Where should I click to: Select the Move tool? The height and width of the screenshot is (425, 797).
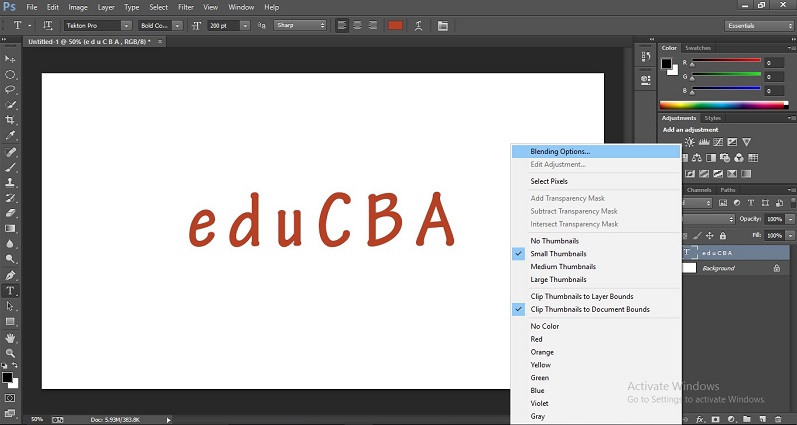coord(10,59)
